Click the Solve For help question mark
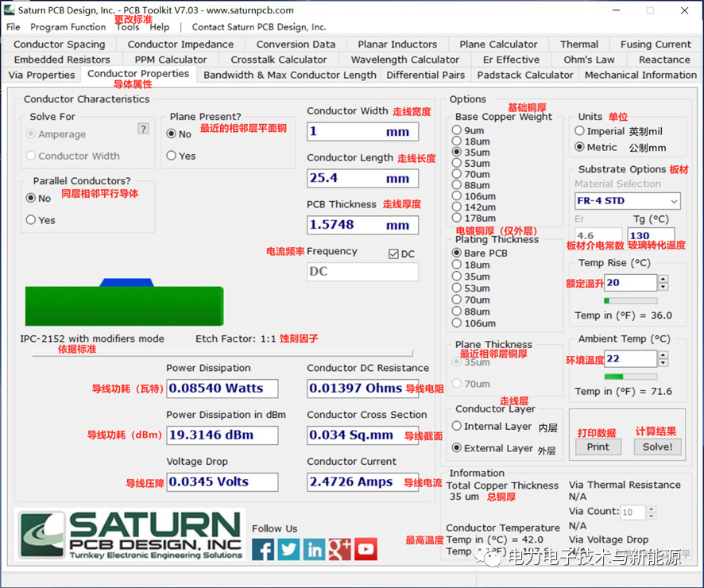The image size is (704, 588). point(143,129)
